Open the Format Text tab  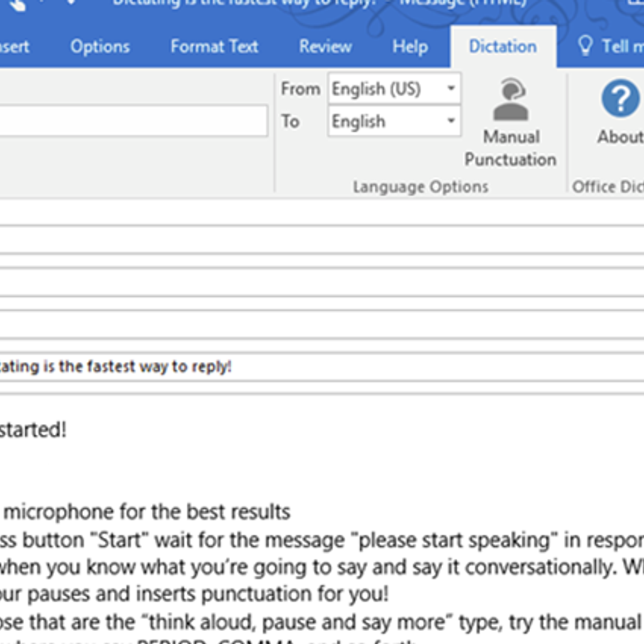tap(214, 47)
